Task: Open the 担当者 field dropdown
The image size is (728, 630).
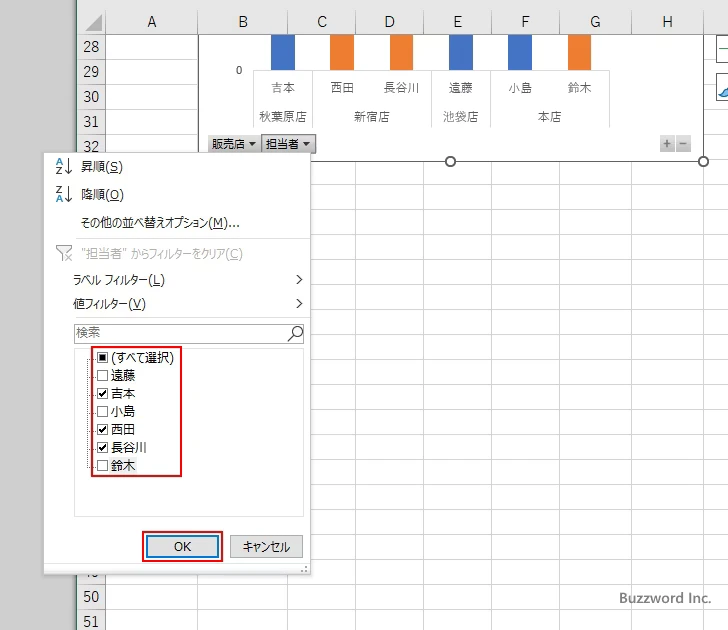Action: (x=288, y=144)
